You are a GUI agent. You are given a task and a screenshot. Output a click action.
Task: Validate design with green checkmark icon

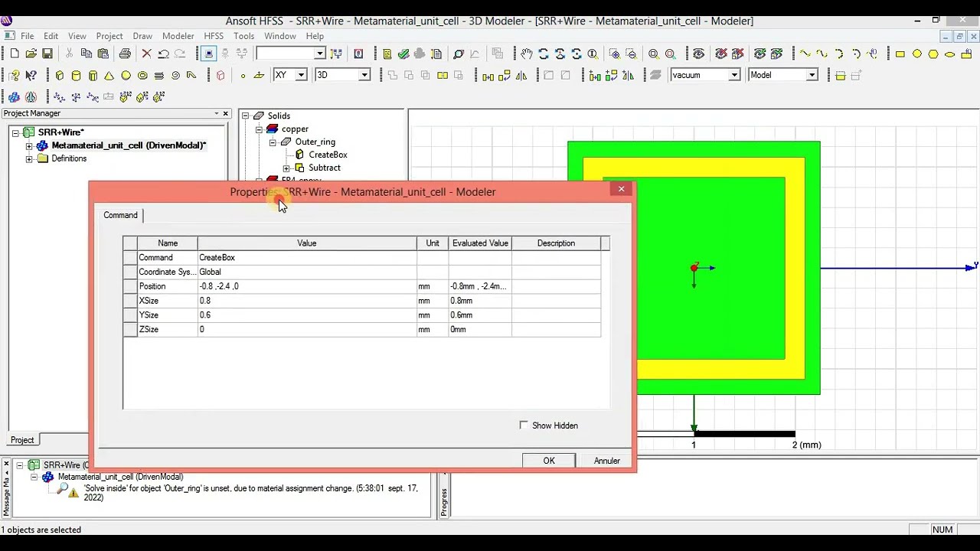coord(403,54)
